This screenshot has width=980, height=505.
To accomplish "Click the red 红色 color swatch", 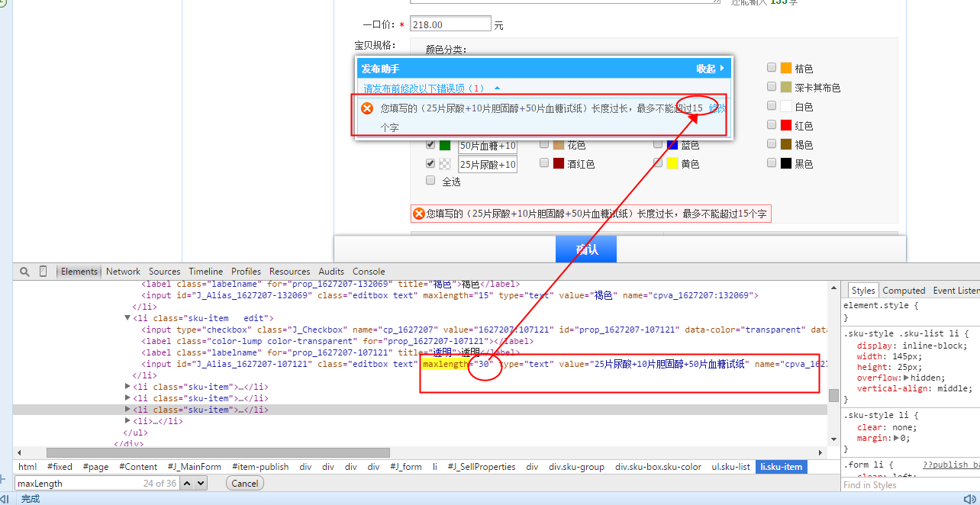I will (786, 125).
